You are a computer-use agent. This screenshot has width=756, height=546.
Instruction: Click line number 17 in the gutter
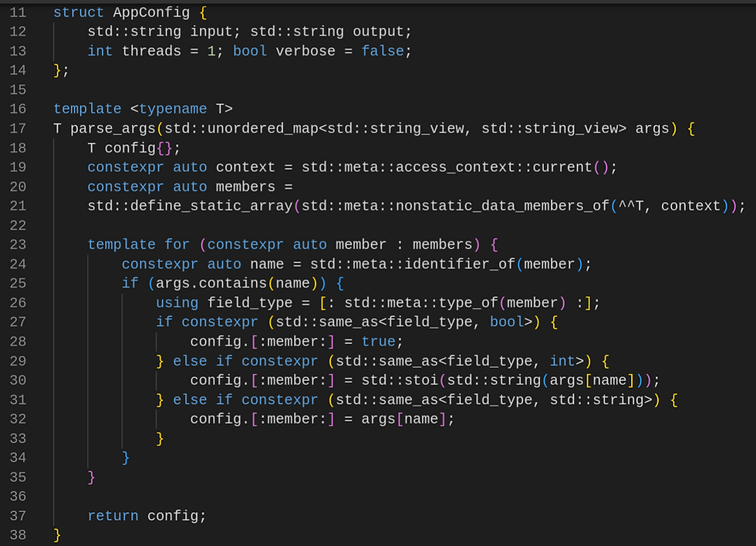(x=18, y=129)
